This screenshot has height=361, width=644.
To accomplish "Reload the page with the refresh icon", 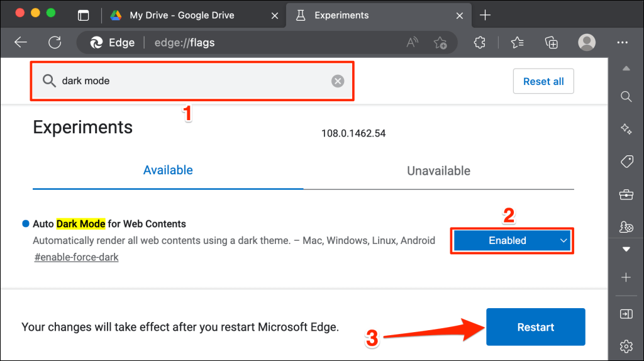I will click(x=55, y=42).
